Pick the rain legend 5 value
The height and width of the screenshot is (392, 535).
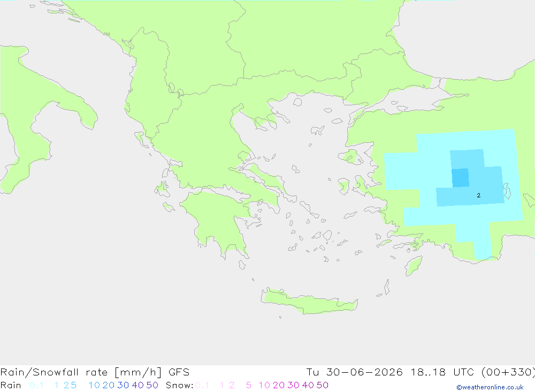[x=74, y=385]
